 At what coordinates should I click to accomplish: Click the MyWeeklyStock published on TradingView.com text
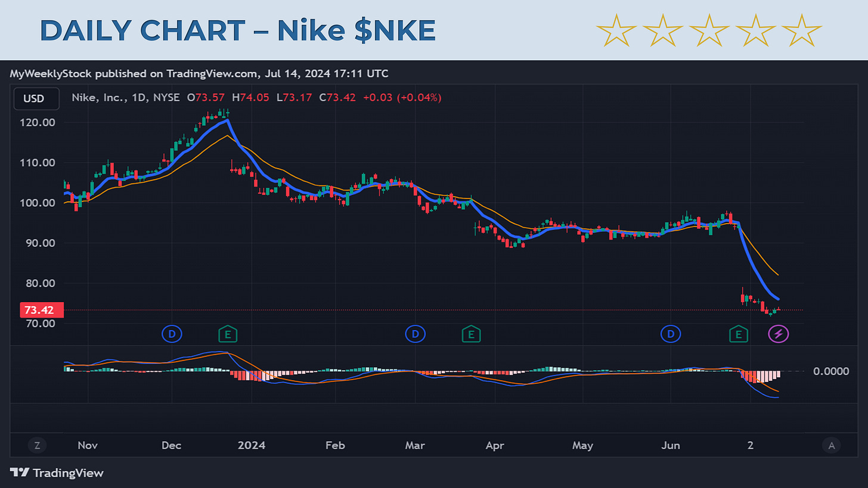pyautogui.click(x=199, y=74)
